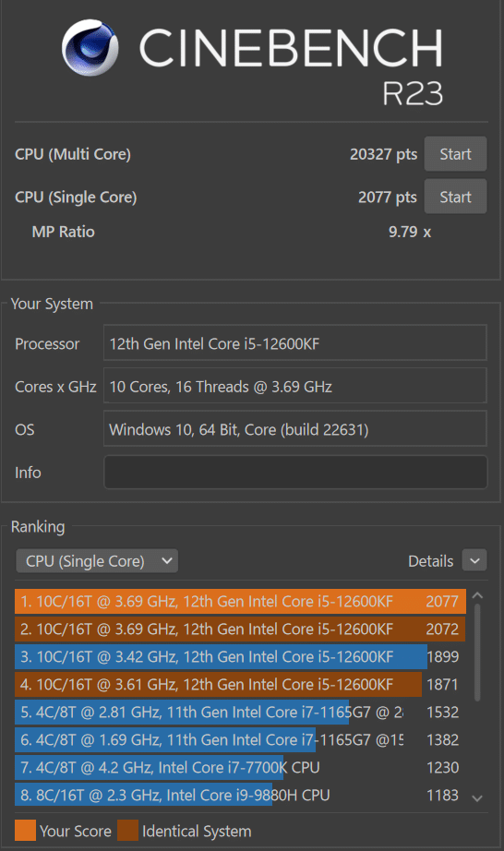Click the ranking list scroll down arrow
Screen dimensions: 504x851
(477, 798)
